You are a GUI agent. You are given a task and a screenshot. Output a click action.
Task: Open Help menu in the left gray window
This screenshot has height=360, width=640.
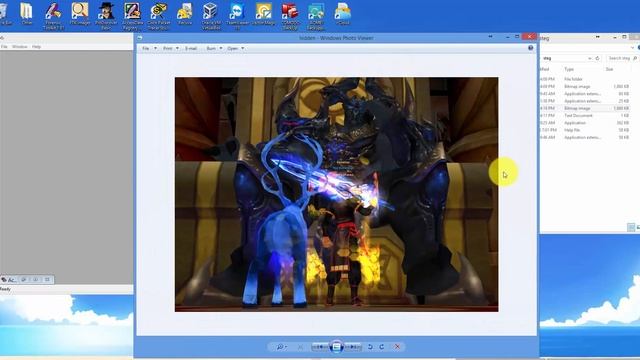point(36,47)
